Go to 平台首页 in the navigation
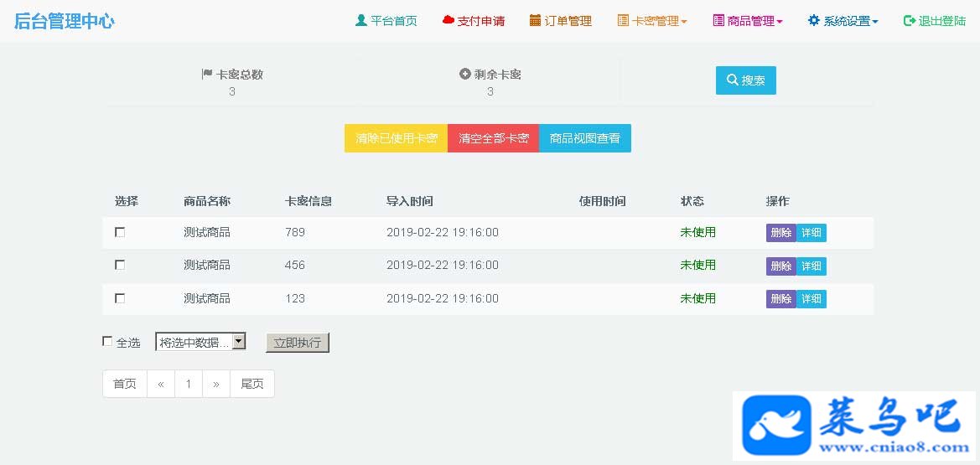The image size is (980, 465). 386,21
